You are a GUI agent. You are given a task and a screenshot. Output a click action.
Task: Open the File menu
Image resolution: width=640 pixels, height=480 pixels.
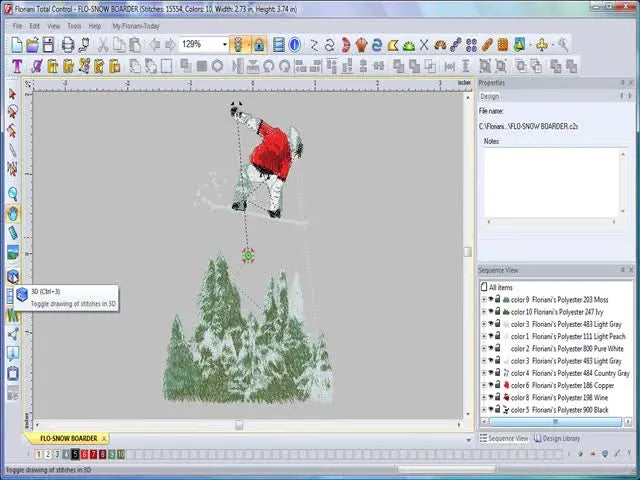(x=18, y=26)
